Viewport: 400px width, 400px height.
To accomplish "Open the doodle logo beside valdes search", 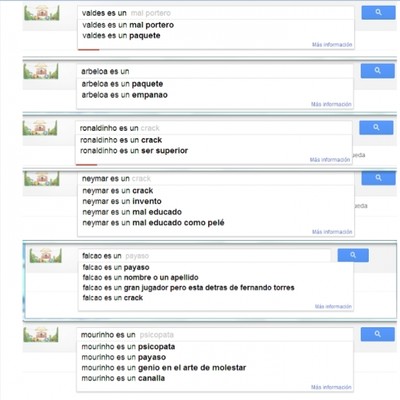I will [42, 13].
